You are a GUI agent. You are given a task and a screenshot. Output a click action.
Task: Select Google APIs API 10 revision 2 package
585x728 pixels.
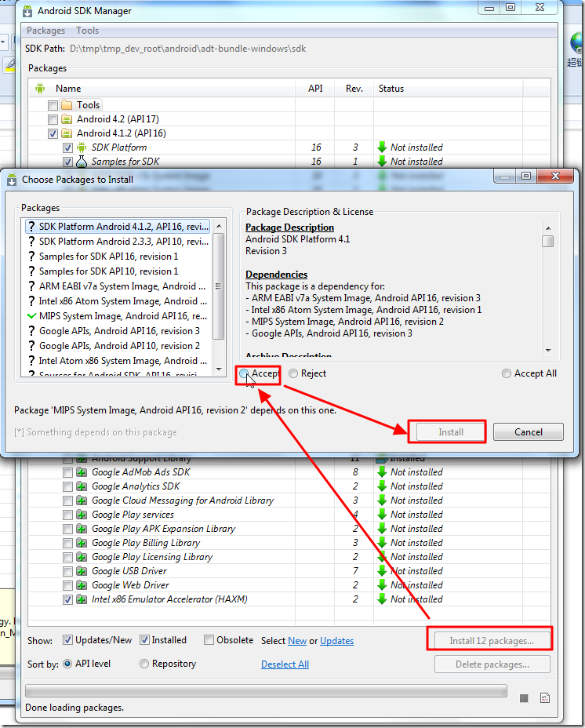pyautogui.click(x=118, y=346)
